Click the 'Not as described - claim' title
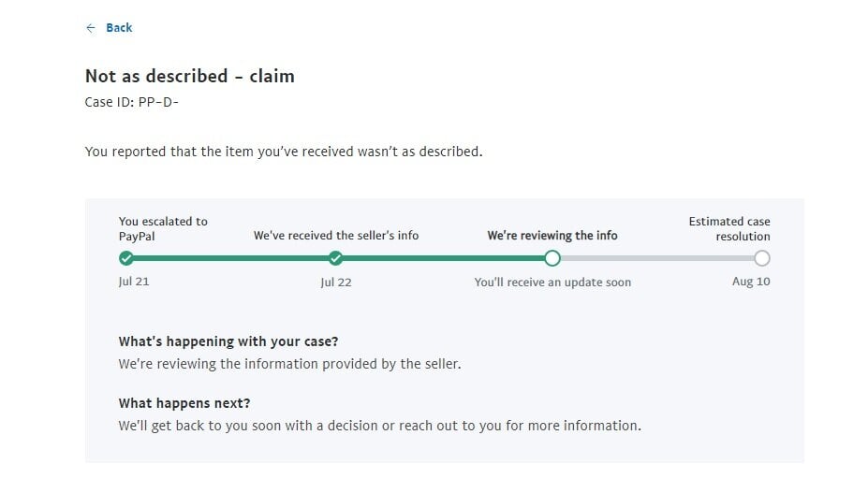The image size is (868, 493). pyautogui.click(x=190, y=76)
